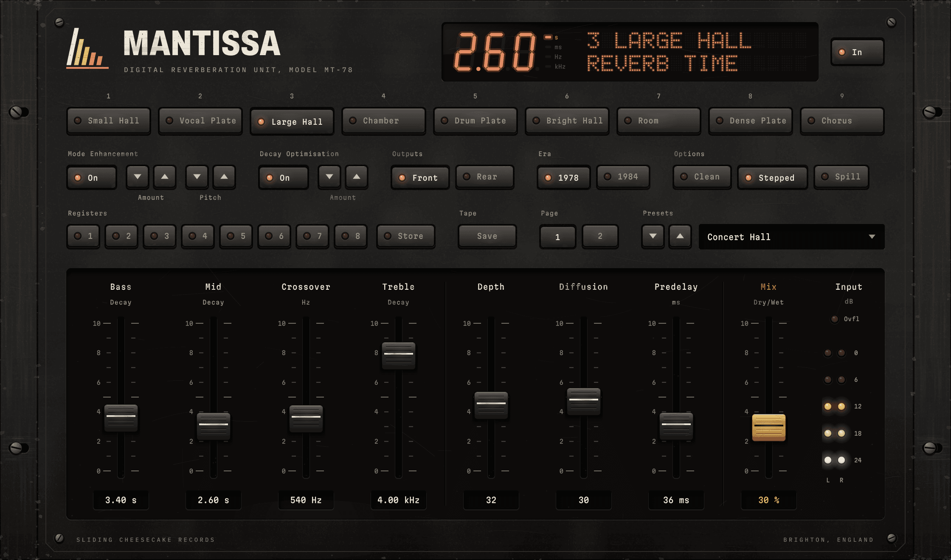Open the Concert Hall presets dropdown
This screenshot has width=951, height=560.
pos(792,237)
